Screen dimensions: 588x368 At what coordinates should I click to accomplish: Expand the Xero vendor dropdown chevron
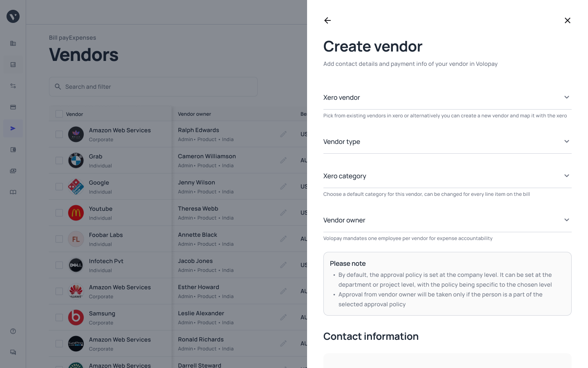click(567, 97)
